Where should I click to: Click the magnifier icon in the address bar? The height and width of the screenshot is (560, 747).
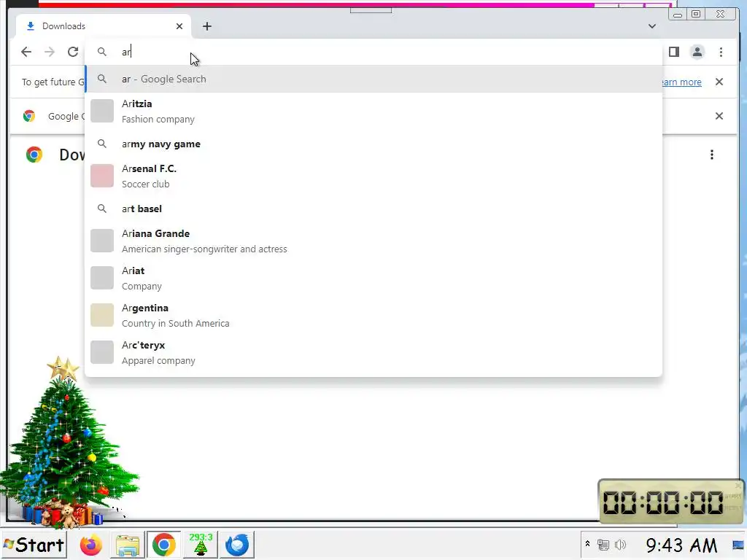(x=102, y=52)
